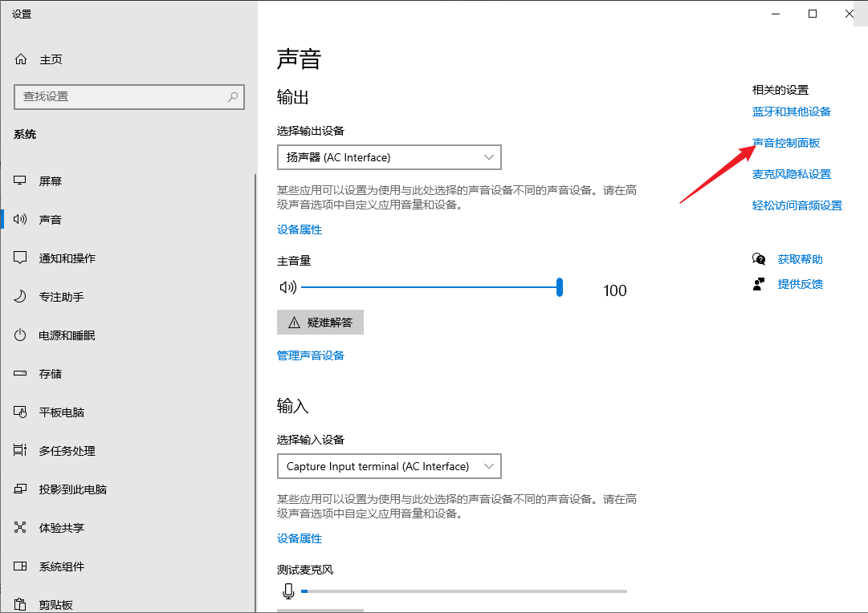Open Multitasking (多任务处理) settings page
This screenshot has height=613, width=868.
(67, 451)
